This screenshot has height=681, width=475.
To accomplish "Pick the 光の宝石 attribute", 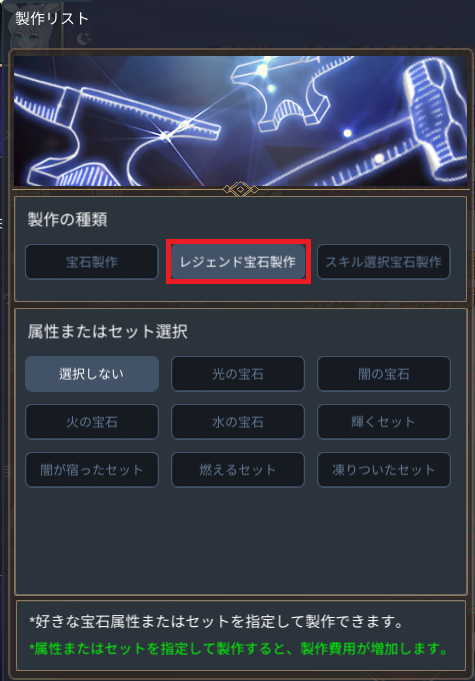I will pos(238,374).
